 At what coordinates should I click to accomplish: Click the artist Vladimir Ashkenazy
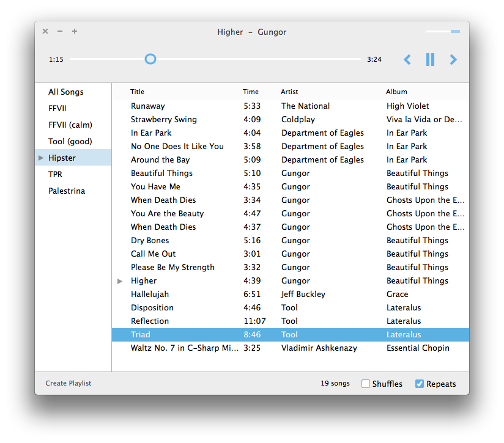tap(319, 348)
